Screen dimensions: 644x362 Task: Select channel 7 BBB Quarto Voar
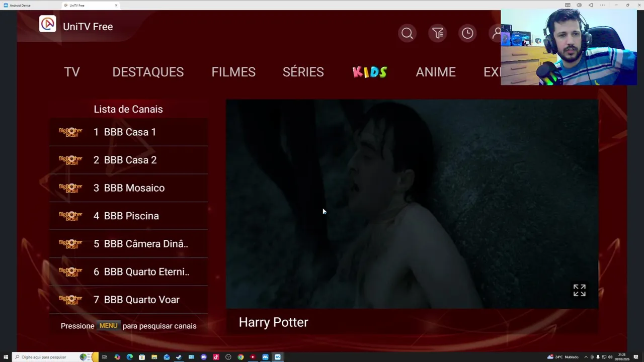128,300
